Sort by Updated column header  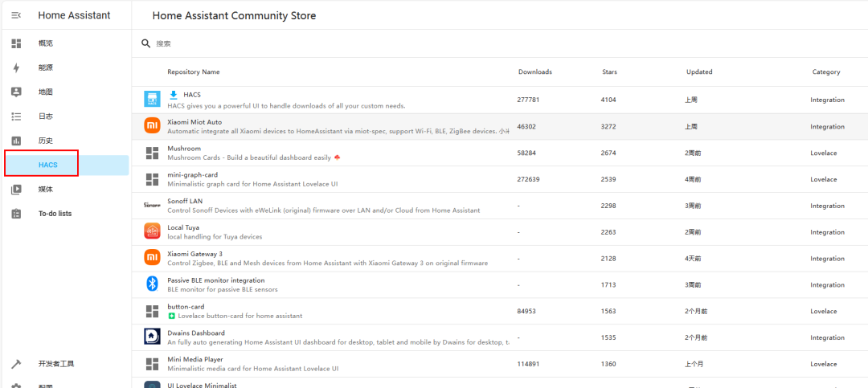(x=699, y=72)
